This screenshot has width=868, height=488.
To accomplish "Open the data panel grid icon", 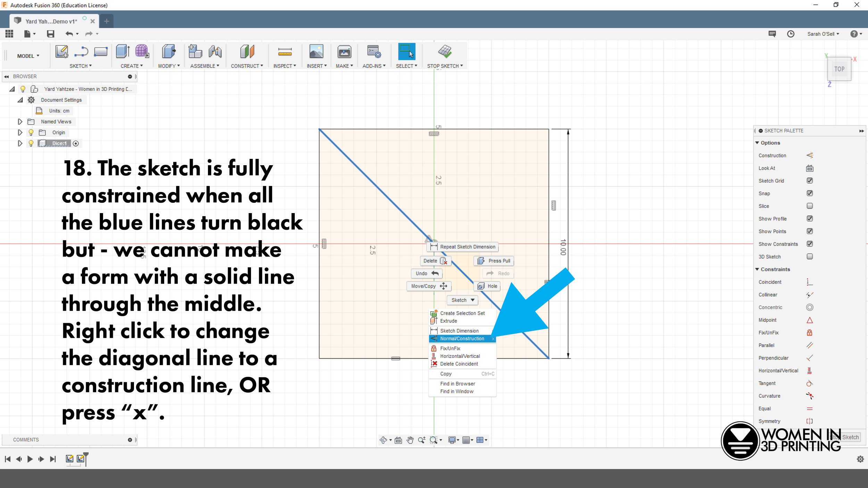I will pyautogui.click(x=9, y=34).
